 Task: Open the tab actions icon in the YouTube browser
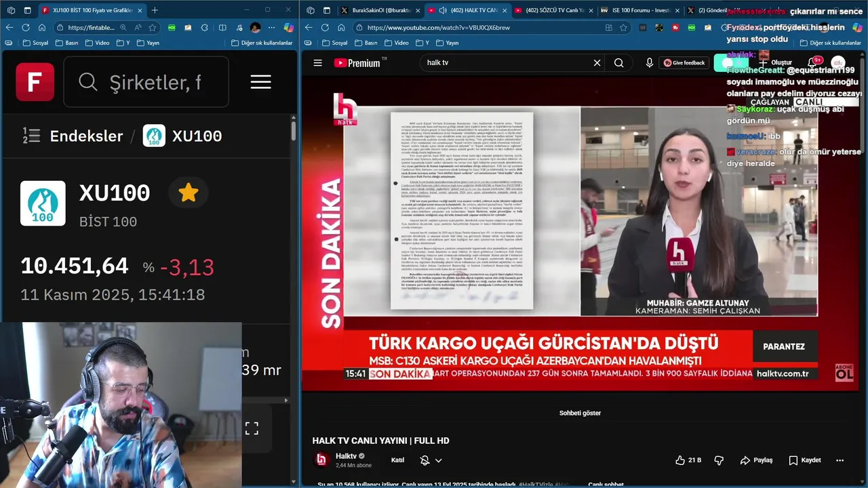326,10
